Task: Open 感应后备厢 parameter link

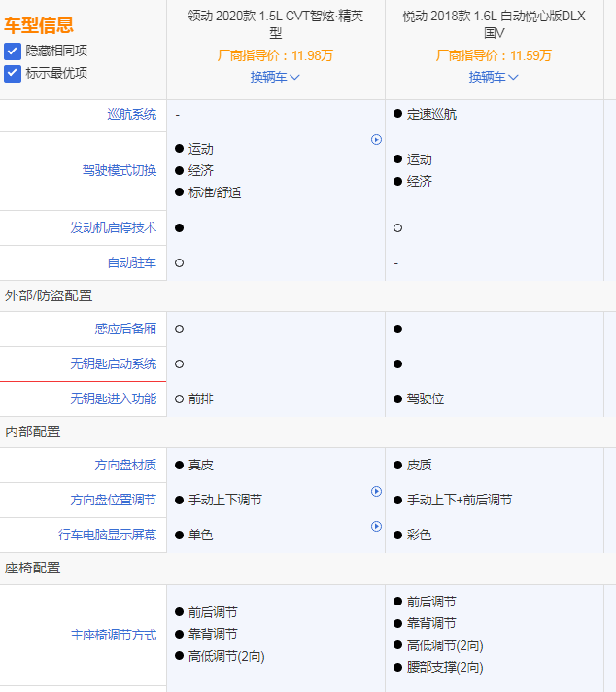Action: tap(125, 329)
